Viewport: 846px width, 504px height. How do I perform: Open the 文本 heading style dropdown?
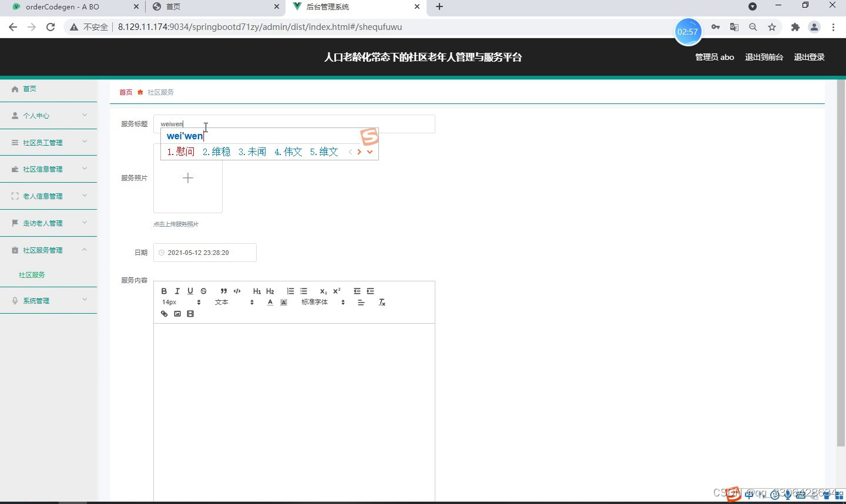[234, 303]
